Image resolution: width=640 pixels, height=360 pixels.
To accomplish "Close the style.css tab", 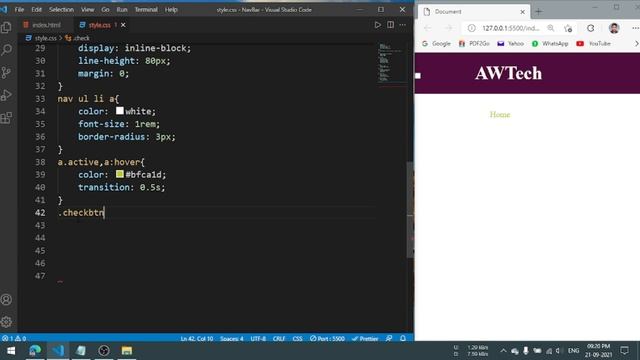I will [x=123, y=25].
